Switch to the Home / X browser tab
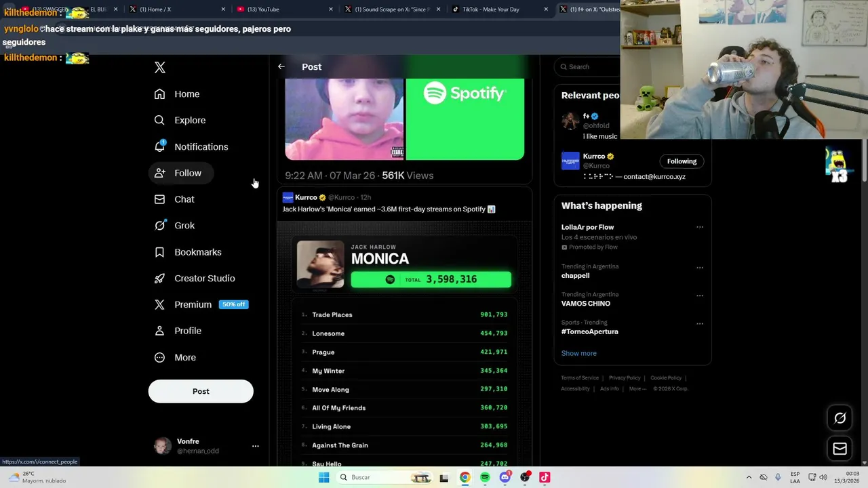 click(x=177, y=9)
